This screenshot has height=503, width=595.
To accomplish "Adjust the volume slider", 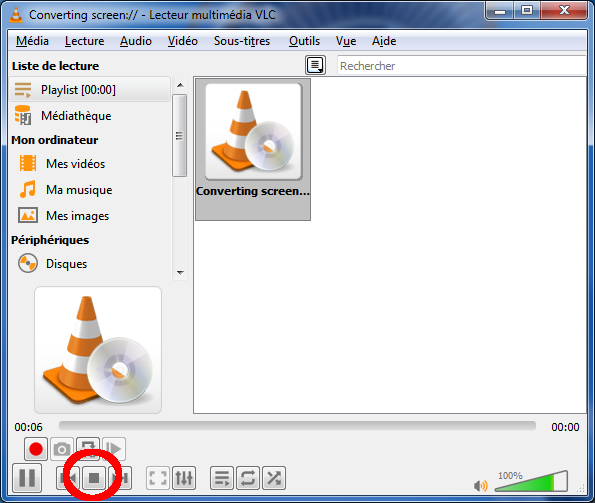I will coord(531,482).
